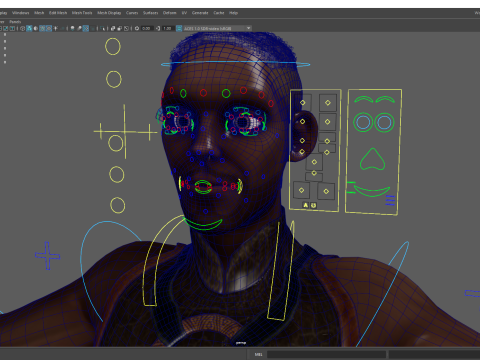
Task: Toggle use all lights icon
Action: point(55,28)
